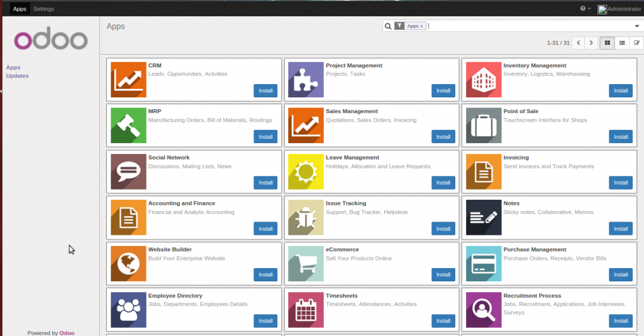The height and width of the screenshot is (336, 644).
Task: Click the Accounting and Finance document icon
Action: 128,217
